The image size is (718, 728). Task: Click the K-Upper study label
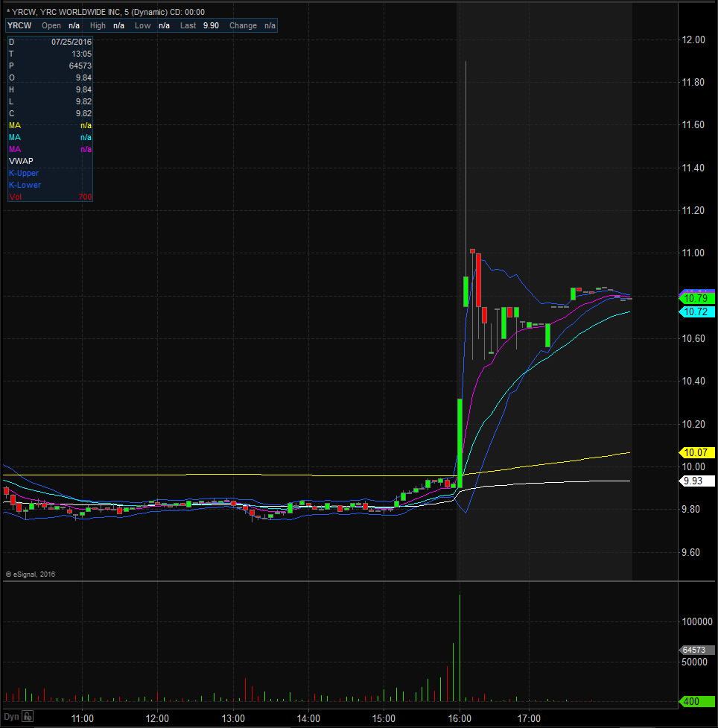[x=25, y=173]
